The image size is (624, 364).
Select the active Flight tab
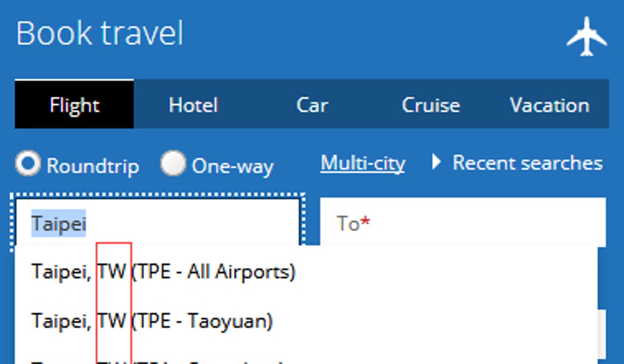tap(74, 104)
